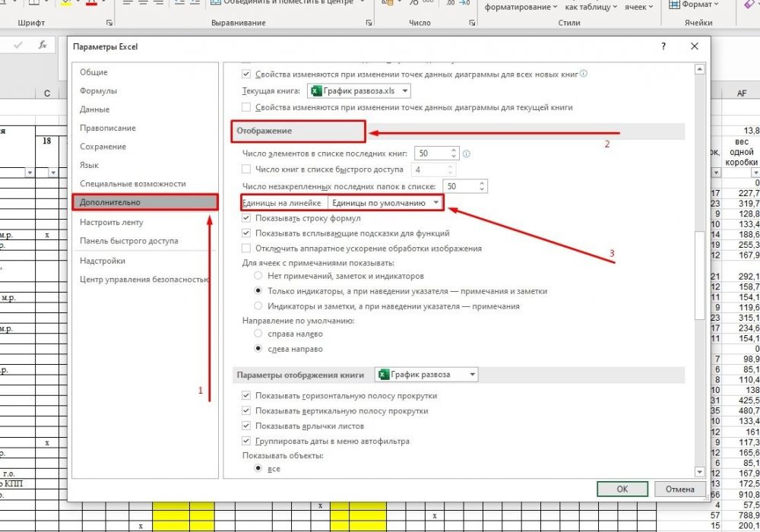
Task: Toggle 'Показывать строку формул' checkbox
Action: click(246, 218)
